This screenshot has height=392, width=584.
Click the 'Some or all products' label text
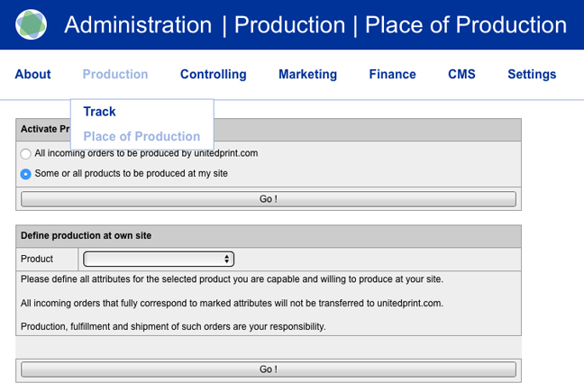coord(131,174)
